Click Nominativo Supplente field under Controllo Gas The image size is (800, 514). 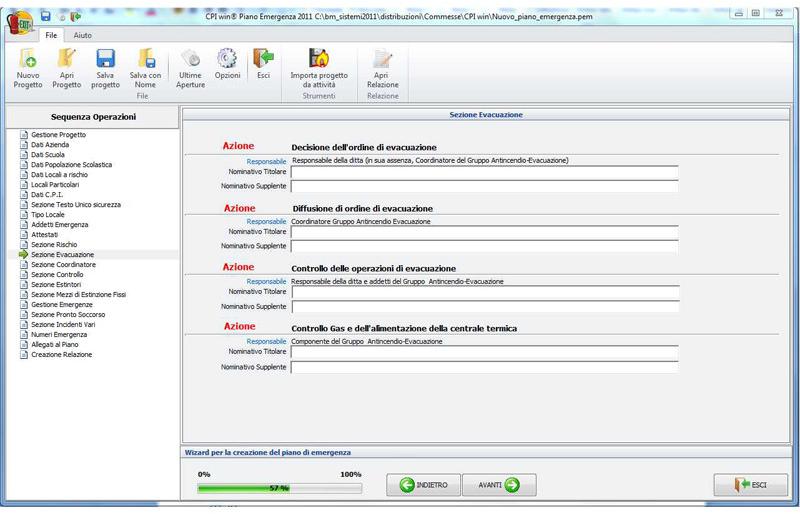(484, 367)
